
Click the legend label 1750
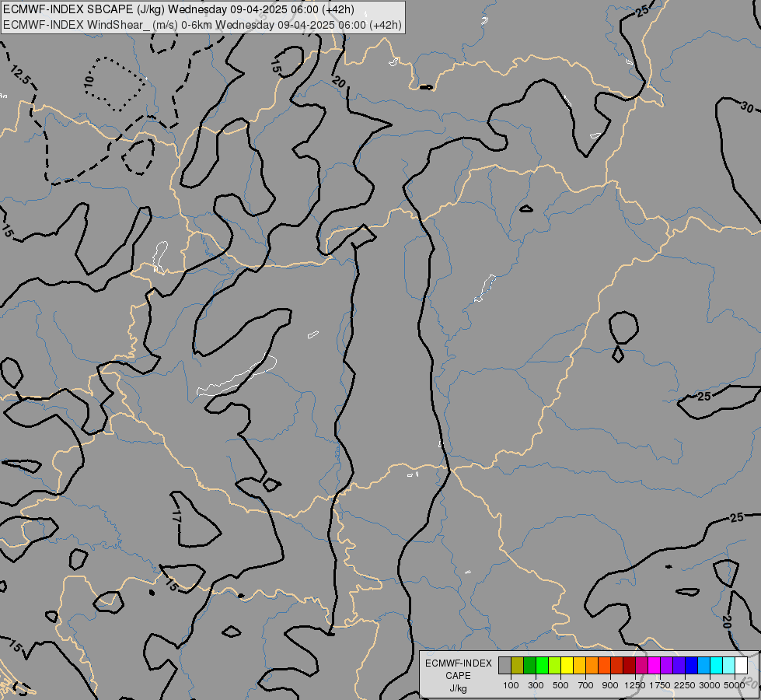(660, 685)
